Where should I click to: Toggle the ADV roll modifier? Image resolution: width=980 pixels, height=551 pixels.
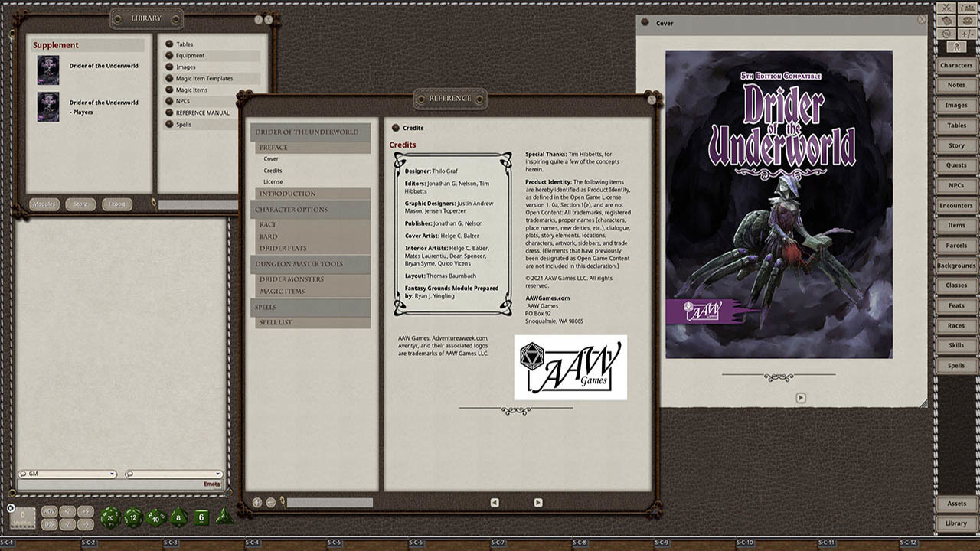coord(49,511)
